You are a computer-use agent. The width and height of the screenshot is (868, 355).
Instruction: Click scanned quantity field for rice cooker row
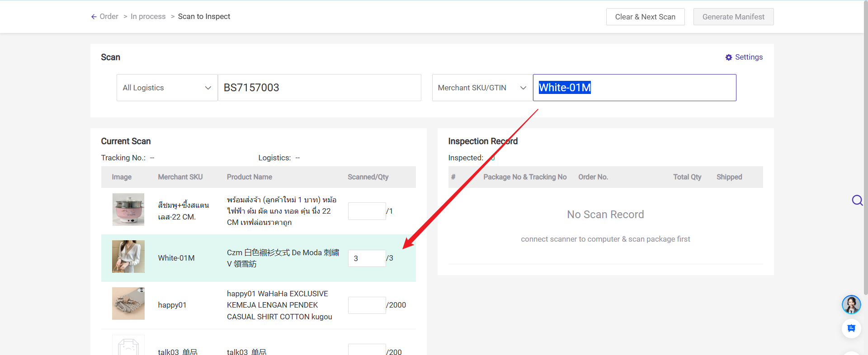367,211
